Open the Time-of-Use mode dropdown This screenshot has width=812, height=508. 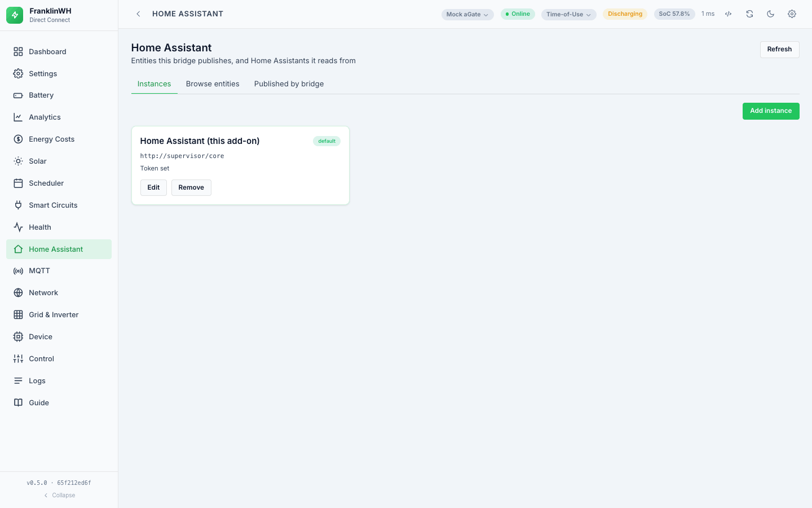569,14
